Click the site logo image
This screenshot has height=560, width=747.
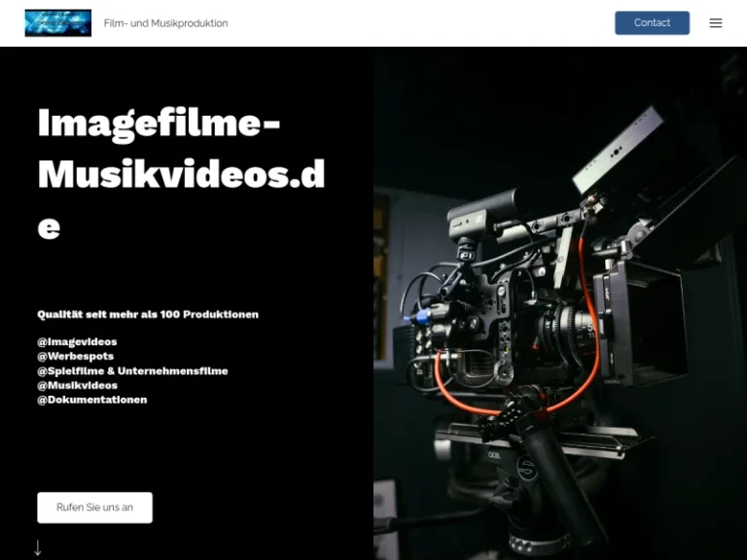[x=58, y=23]
